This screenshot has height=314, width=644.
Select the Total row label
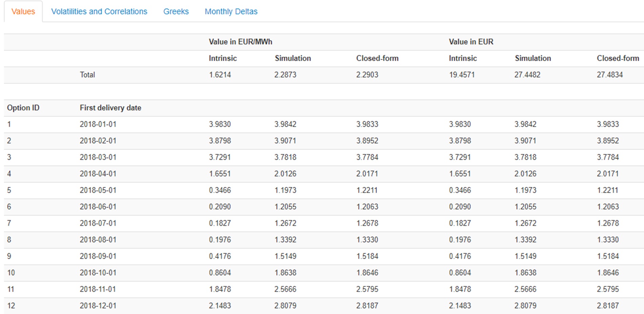pos(87,75)
